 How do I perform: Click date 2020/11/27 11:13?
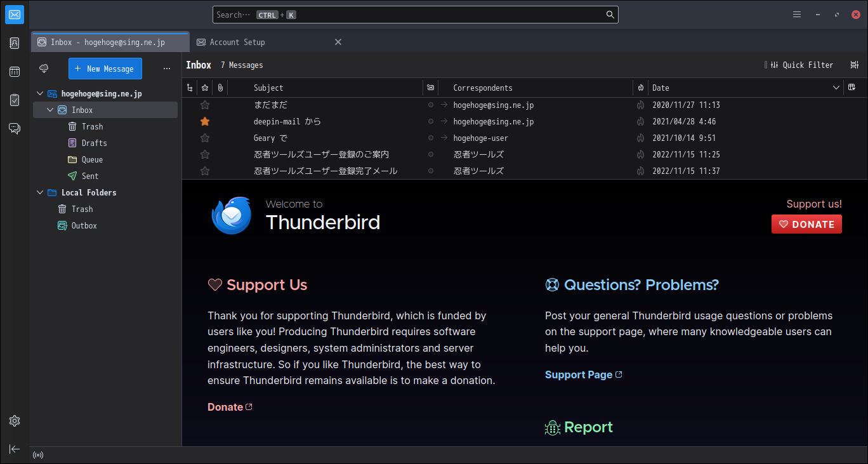(686, 105)
